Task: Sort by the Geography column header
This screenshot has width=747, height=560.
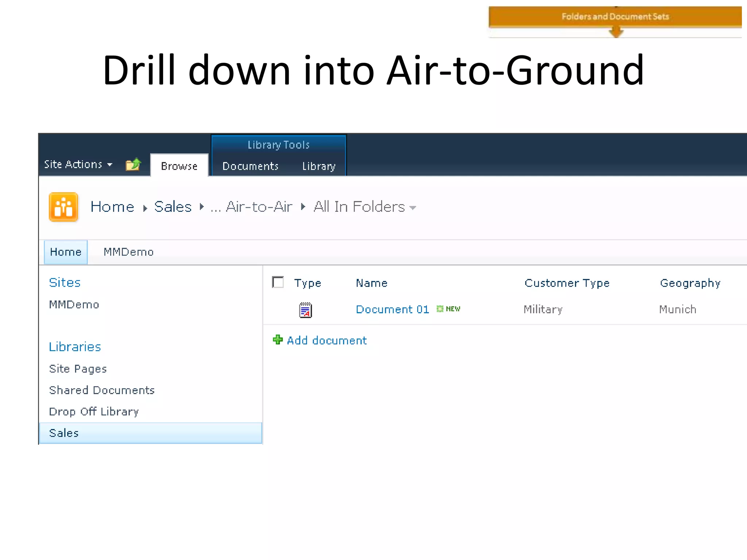Action: coord(690,283)
